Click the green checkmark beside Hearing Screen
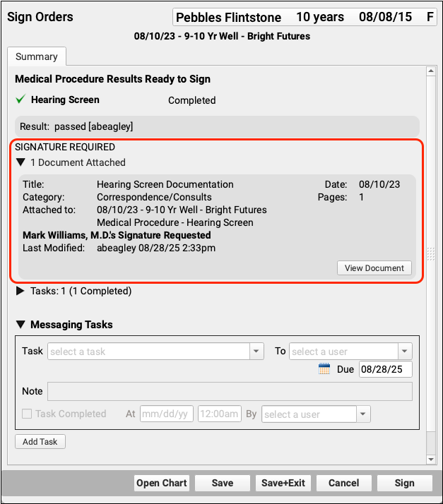The image size is (443, 504). [x=20, y=100]
